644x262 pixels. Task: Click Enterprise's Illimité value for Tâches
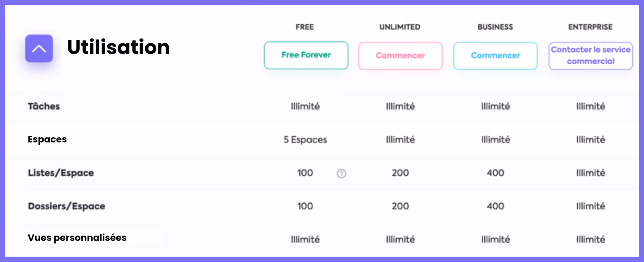pos(591,106)
